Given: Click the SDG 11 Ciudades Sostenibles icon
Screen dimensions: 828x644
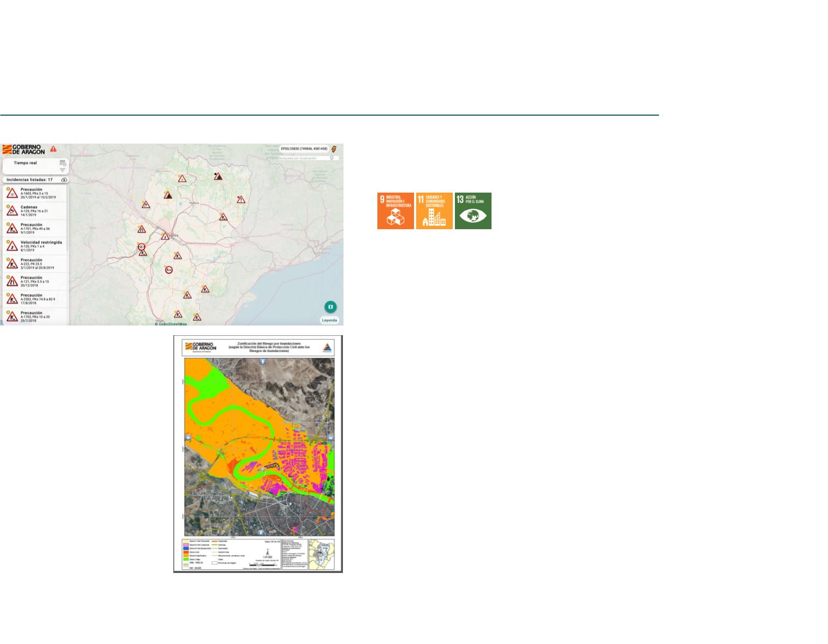Looking at the screenshot, I should pyautogui.click(x=434, y=211).
